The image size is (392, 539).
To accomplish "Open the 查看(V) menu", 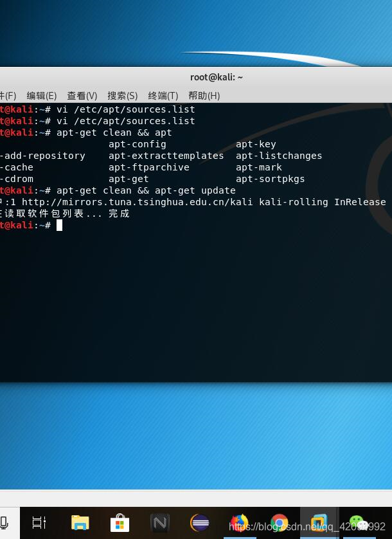I will pyautogui.click(x=82, y=96).
